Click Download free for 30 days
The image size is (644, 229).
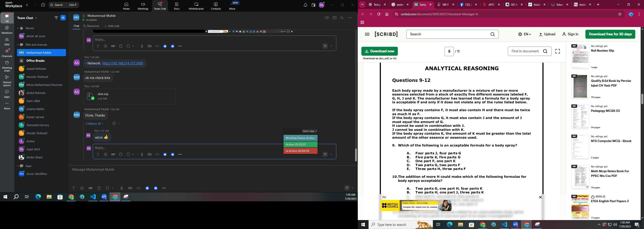pos(610,34)
